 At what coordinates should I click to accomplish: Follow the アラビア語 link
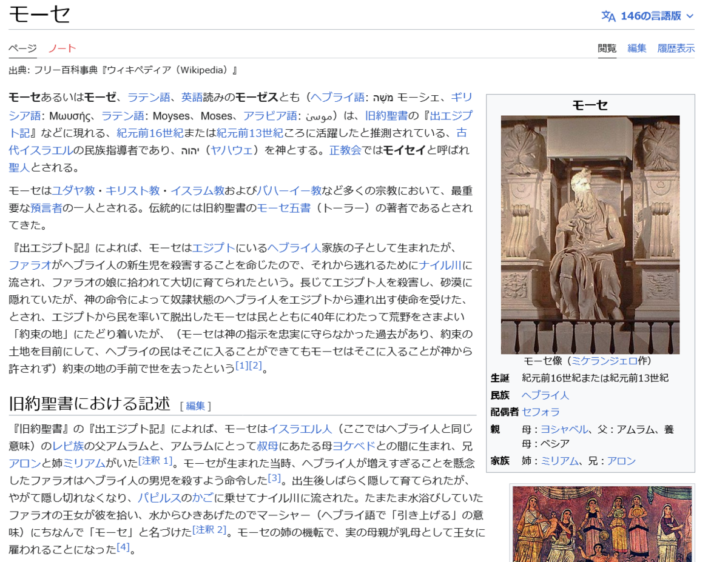[270, 115]
